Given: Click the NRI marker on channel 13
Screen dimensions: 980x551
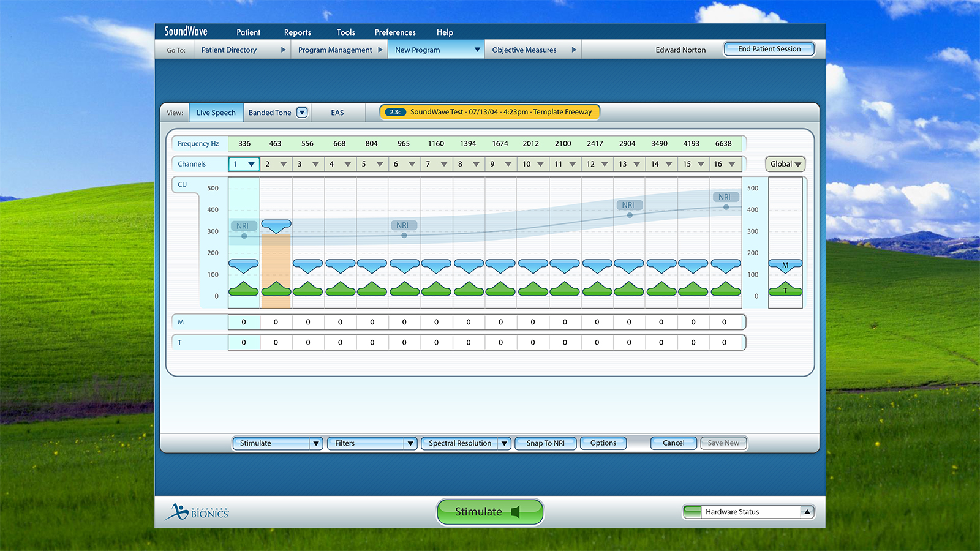Looking at the screenshot, I should click(628, 205).
